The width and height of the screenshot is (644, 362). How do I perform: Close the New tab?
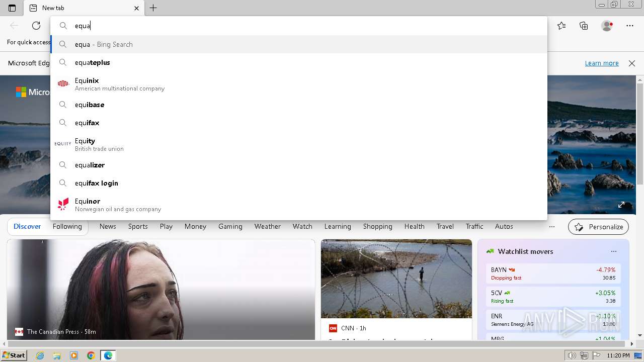[x=136, y=8]
